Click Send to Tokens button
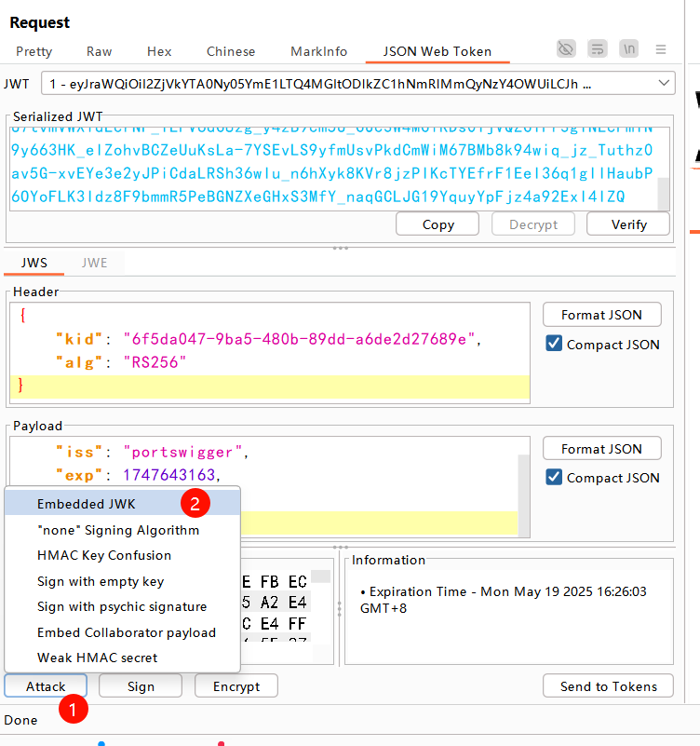This screenshot has height=746, width=700. point(608,686)
